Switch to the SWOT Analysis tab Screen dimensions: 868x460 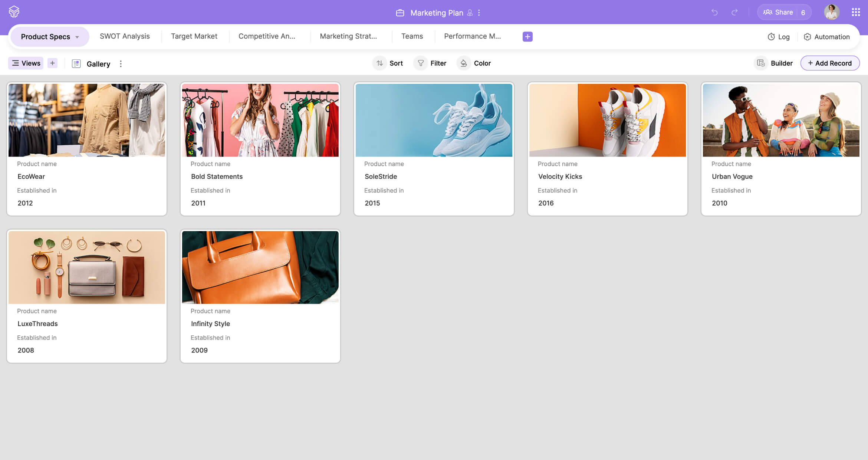tap(125, 36)
